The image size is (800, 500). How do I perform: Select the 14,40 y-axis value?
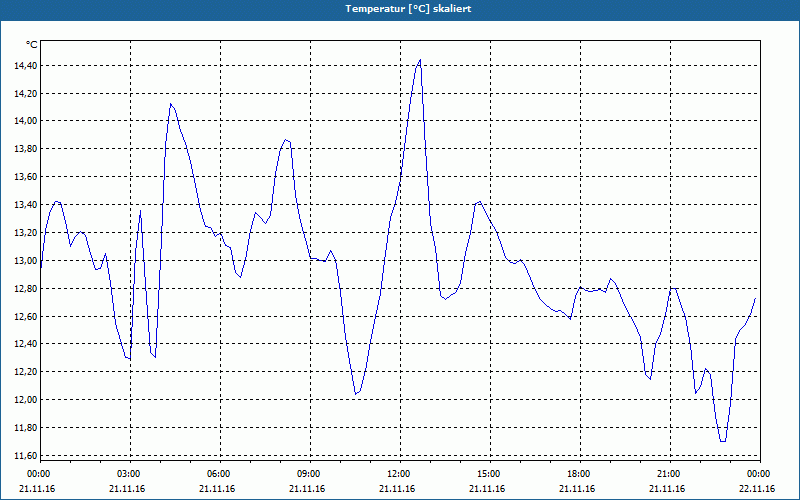25,65
